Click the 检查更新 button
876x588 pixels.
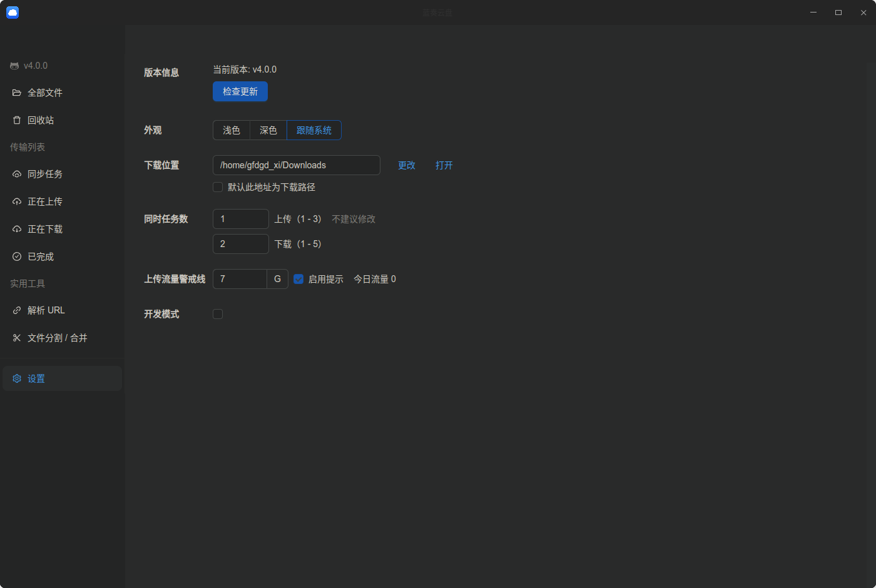[x=240, y=91]
